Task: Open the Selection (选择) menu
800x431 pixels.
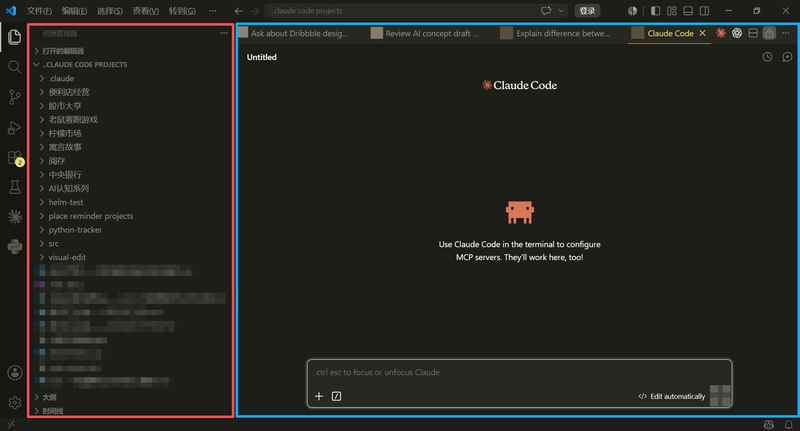Action: [x=110, y=11]
